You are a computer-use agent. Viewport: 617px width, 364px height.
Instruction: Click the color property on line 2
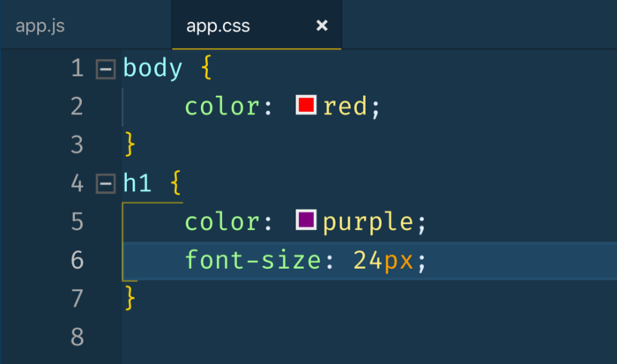click(x=222, y=107)
